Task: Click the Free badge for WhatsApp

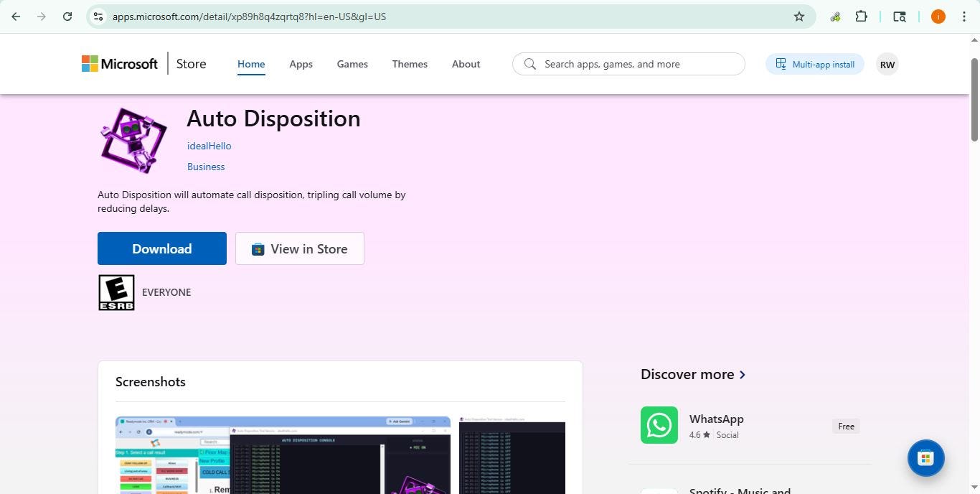Action: coord(847,427)
